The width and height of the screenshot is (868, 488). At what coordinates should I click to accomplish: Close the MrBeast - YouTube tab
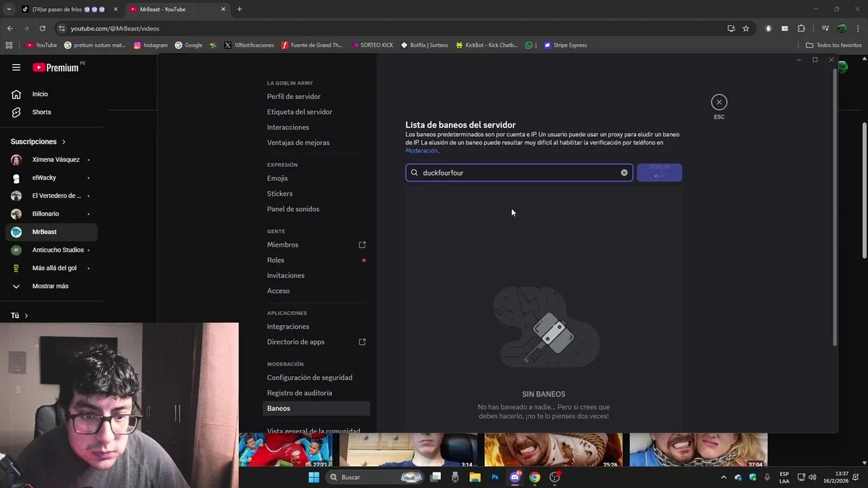pyautogui.click(x=223, y=9)
